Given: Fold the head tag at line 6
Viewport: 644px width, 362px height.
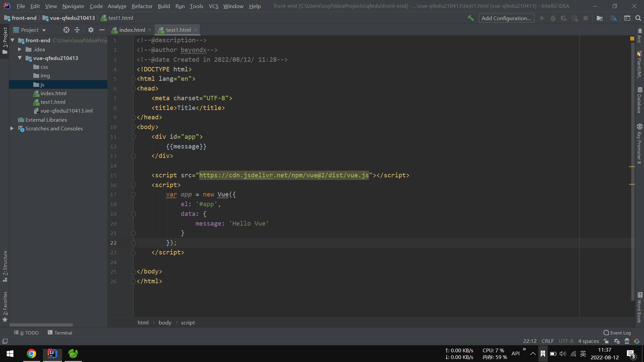Looking at the screenshot, I should [x=133, y=88].
